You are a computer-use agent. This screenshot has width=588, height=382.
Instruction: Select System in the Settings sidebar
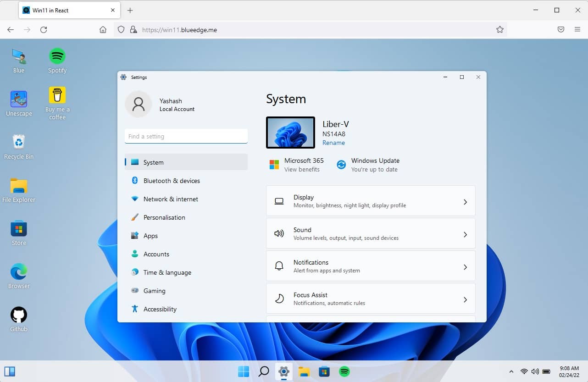[186, 162]
